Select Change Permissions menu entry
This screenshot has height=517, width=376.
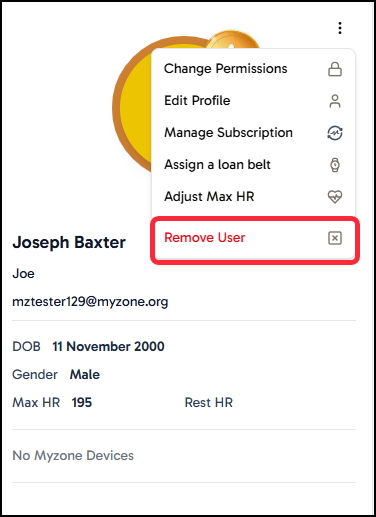click(253, 69)
